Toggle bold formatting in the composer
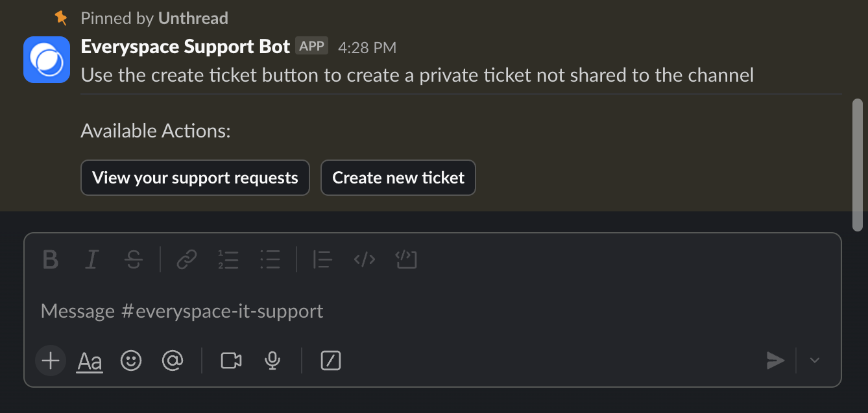 tap(51, 259)
